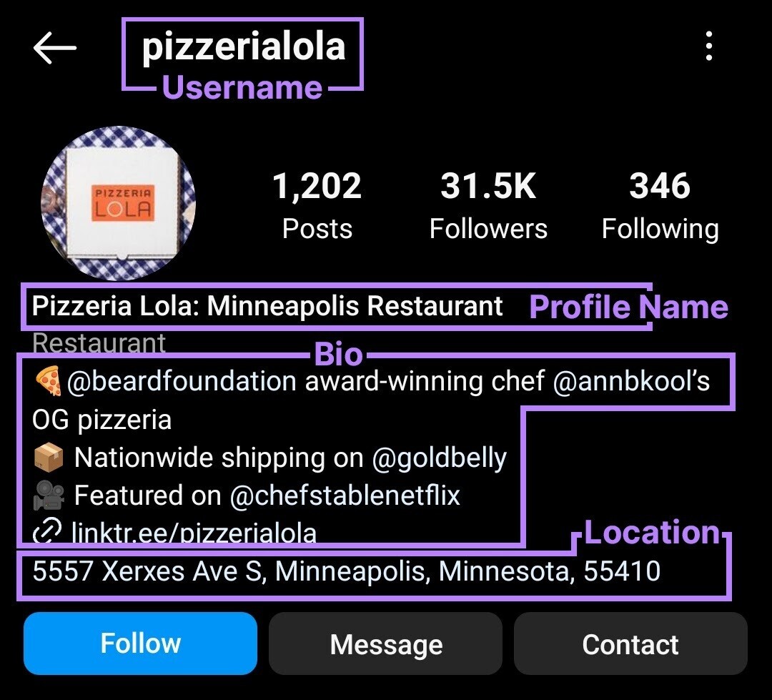
Task: View the 346 Following list
Action: click(x=660, y=204)
